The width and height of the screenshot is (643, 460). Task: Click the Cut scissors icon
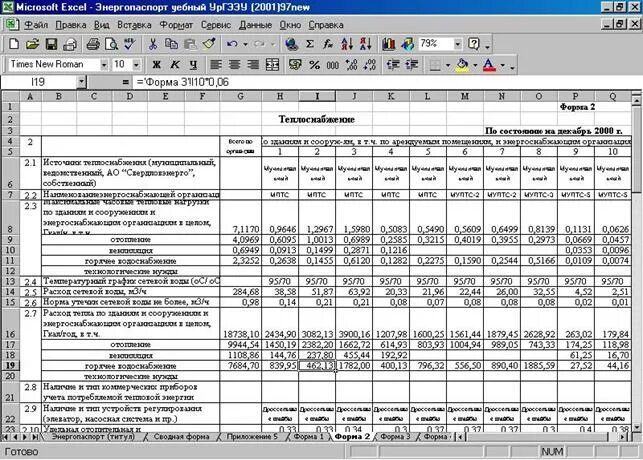point(153,44)
